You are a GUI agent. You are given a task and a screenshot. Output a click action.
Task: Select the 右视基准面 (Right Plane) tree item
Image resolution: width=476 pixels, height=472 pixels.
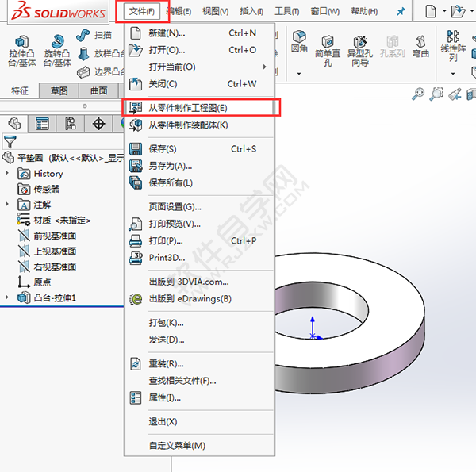(x=47, y=267)
